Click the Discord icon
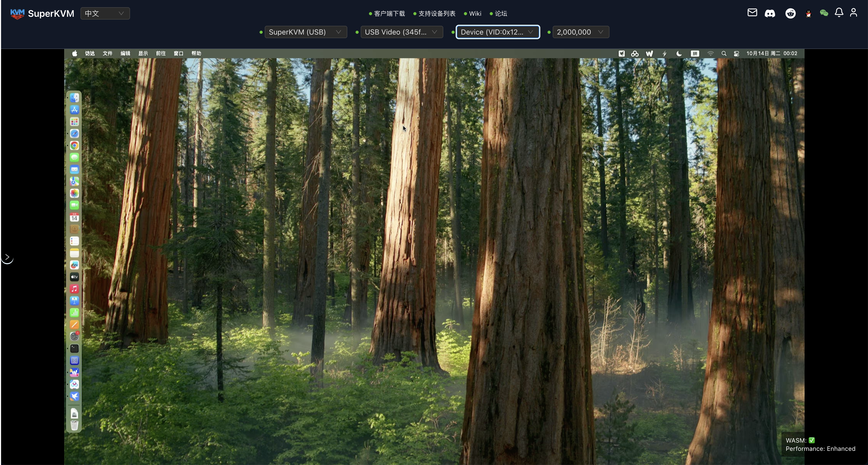 tap(770, 13)
